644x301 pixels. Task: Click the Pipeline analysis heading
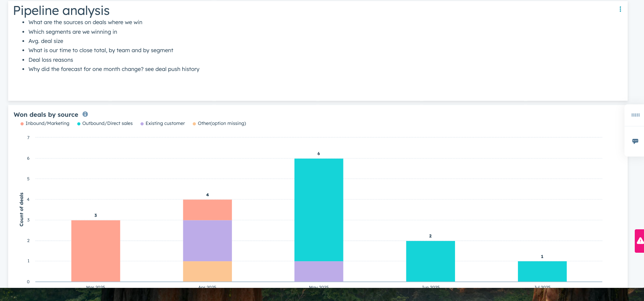61,11
